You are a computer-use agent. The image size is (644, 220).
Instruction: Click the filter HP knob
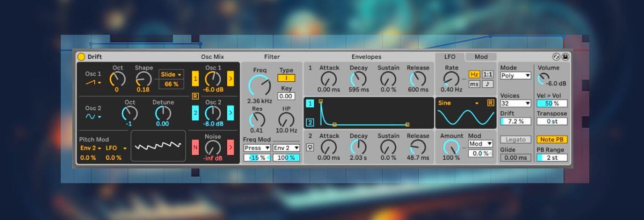click(x=286, y=120)
